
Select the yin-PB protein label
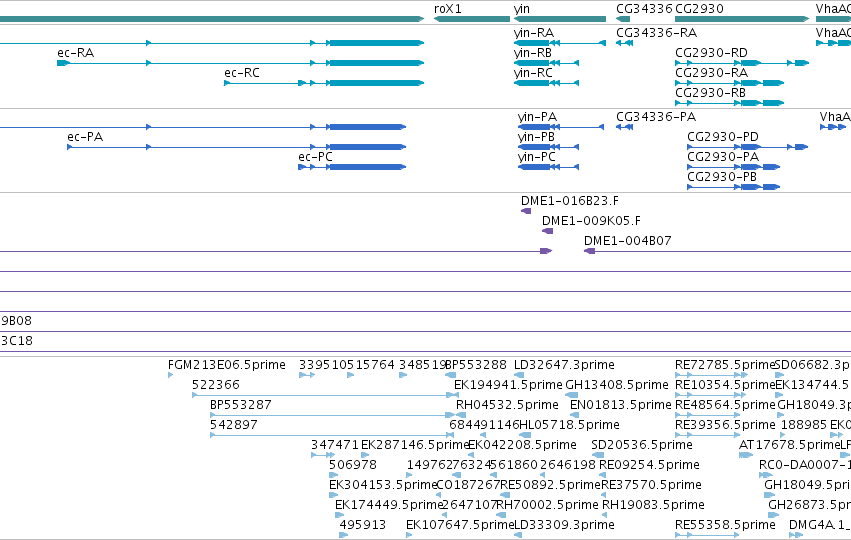pos(536,137)
